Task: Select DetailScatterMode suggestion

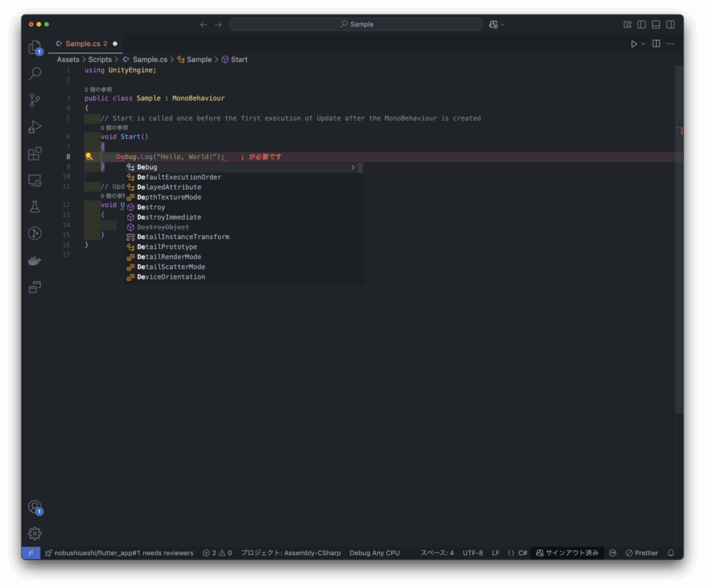Action: pyautogui.click(x=244, y=267)
